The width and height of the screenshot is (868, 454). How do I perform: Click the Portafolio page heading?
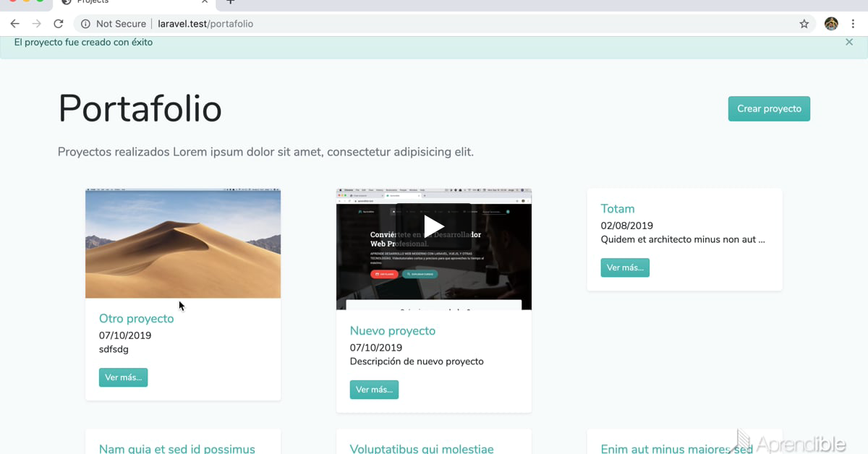tap(140, 108)
